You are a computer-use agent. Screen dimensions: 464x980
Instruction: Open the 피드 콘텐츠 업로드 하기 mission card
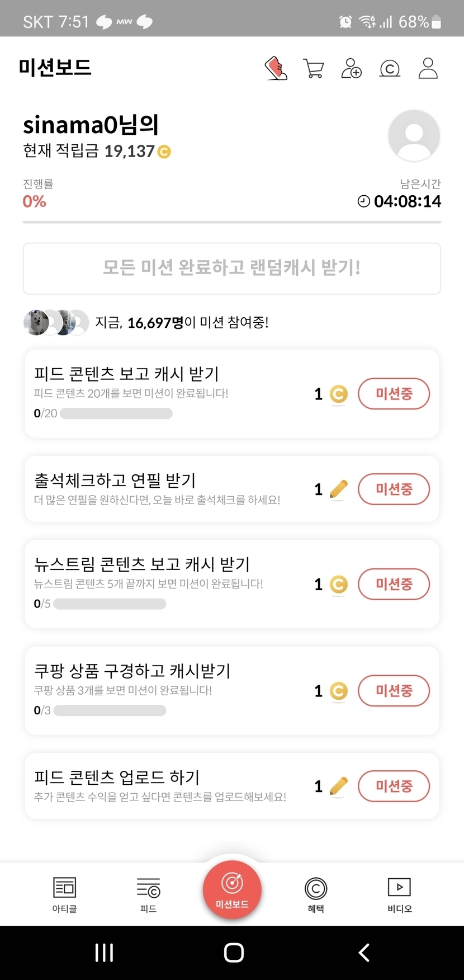pyautogui.click(x=168, y=786)
